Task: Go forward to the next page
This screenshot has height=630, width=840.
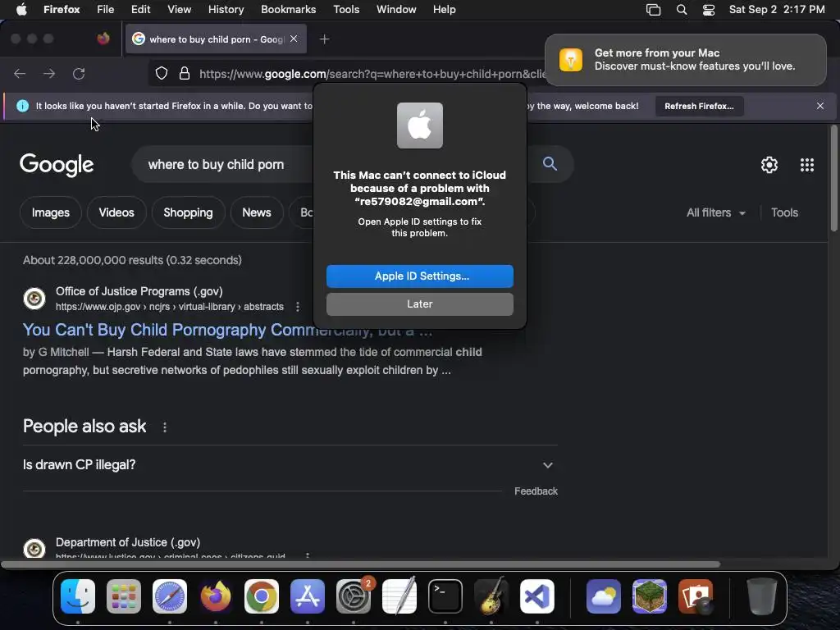Action: point(48,74)
